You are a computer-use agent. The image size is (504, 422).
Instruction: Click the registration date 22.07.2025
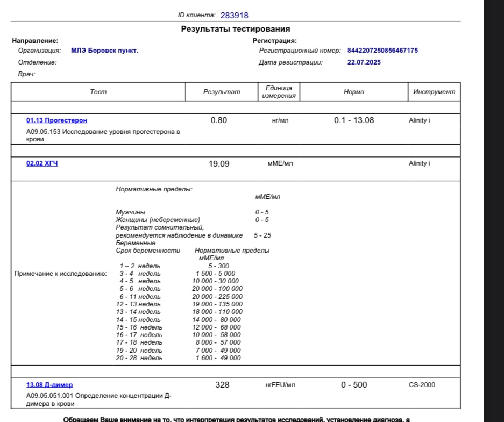click(x=364, y=62)
